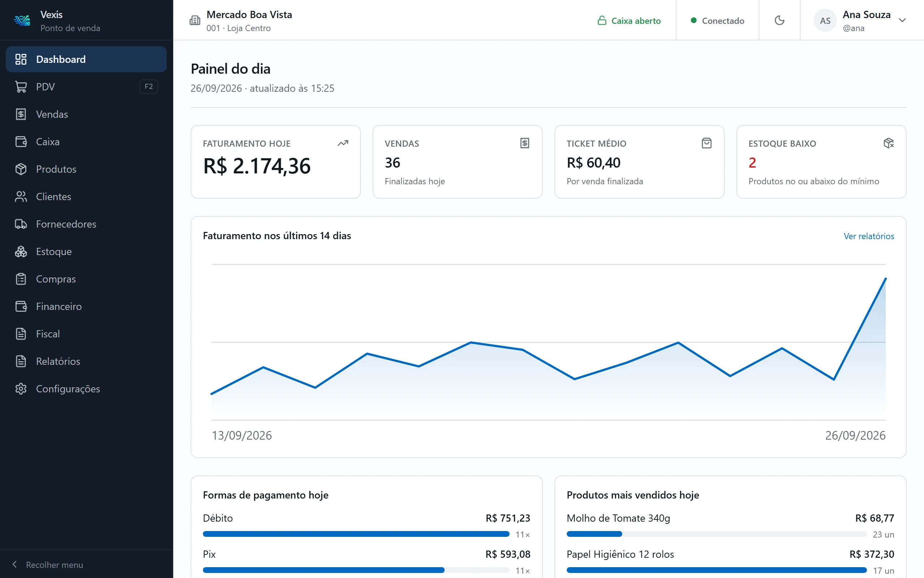
Task: Open the Vendas section
Action: pos(86,114)
